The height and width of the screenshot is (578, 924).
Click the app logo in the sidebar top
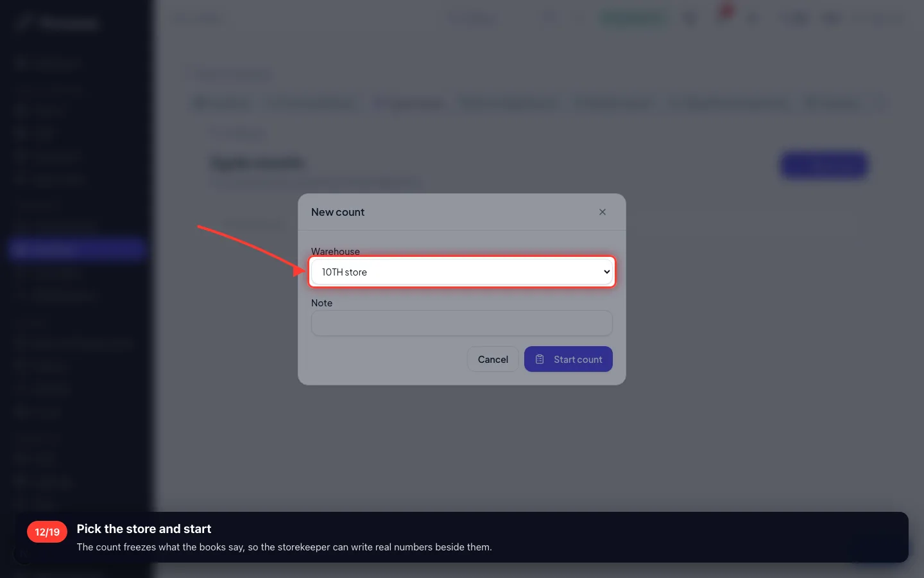pos(56,23)
